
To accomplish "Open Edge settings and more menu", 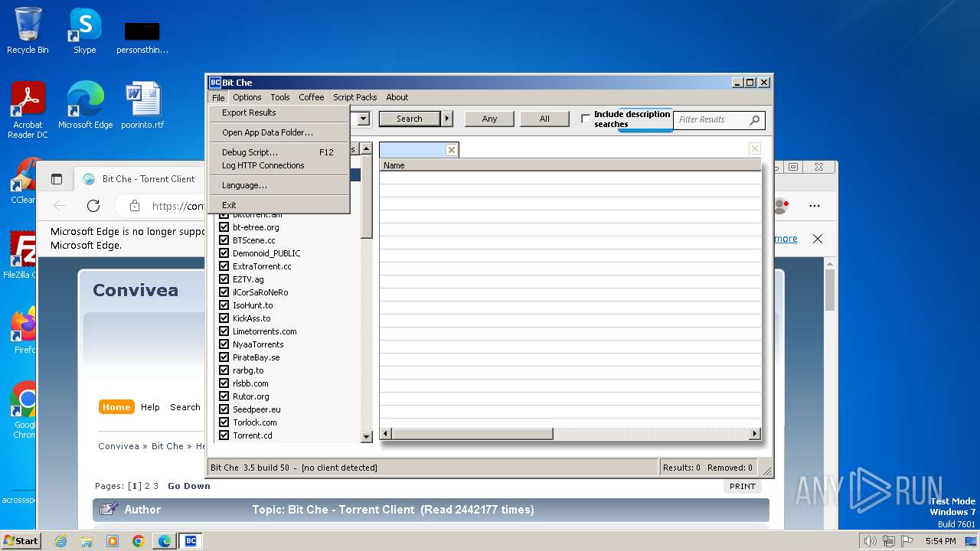I will click(x=815, y=206).
